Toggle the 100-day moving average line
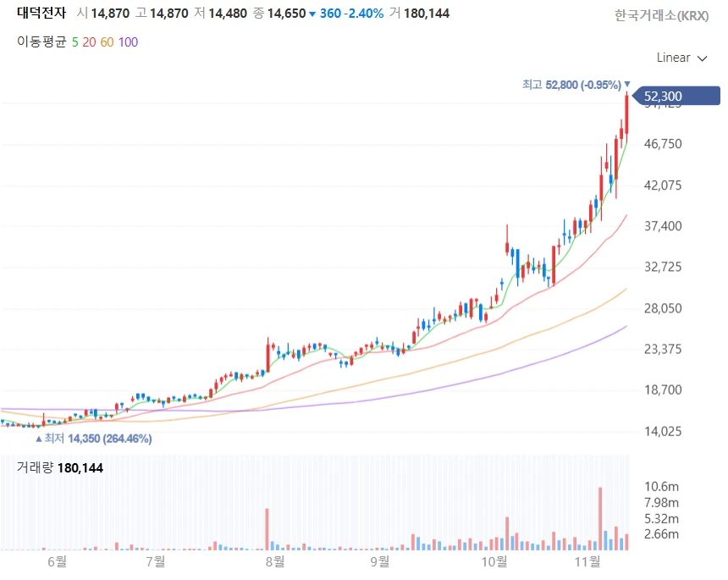 128,41
